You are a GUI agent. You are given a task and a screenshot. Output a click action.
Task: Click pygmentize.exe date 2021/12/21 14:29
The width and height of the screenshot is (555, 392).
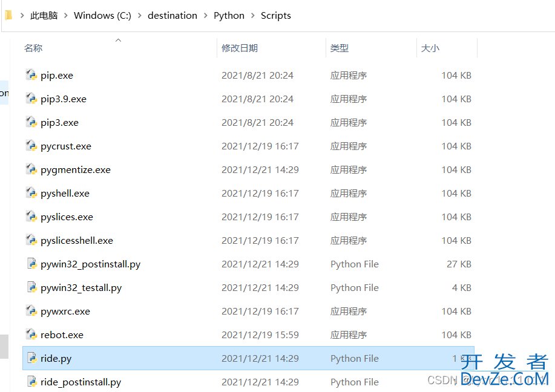(260, 170)
